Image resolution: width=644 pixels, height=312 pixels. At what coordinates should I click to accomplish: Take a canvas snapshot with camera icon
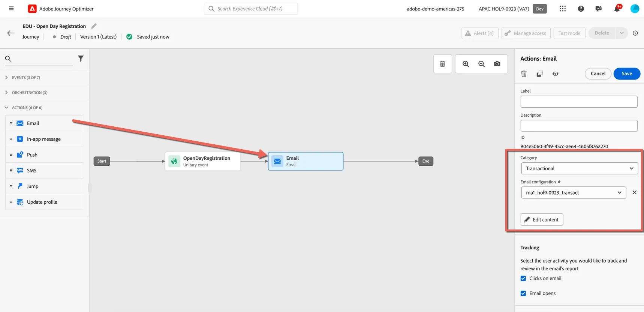click(497, 64)
